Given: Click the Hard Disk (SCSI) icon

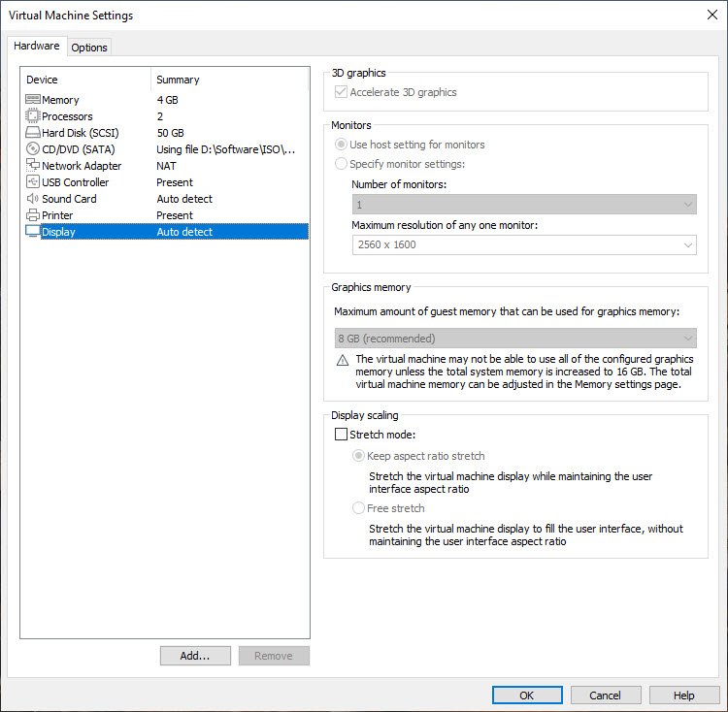Looking at the screenshot, I should 32,133.
